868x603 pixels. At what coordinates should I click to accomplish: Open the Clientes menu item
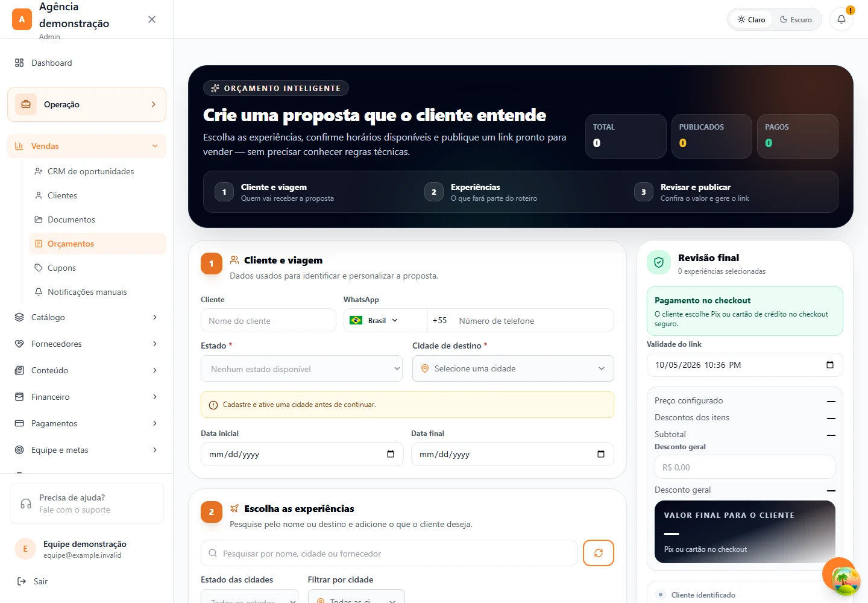(98, 195)
